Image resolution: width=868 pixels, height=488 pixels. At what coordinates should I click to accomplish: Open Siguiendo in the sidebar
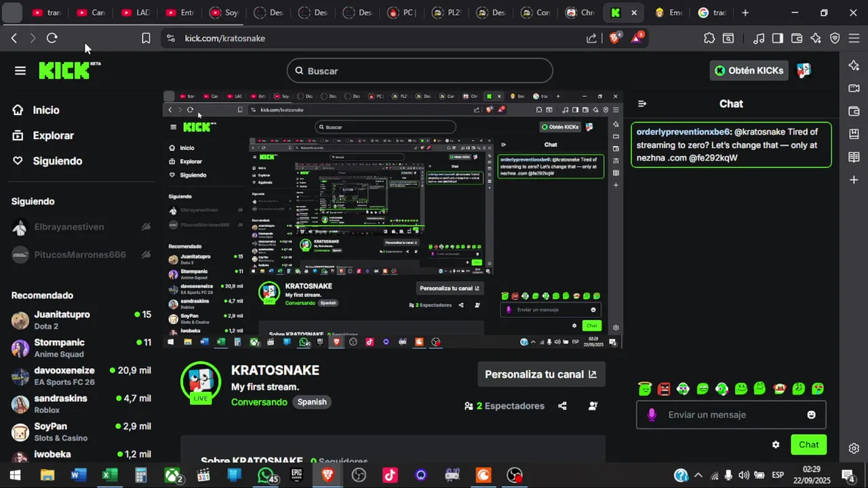(47, 161)
